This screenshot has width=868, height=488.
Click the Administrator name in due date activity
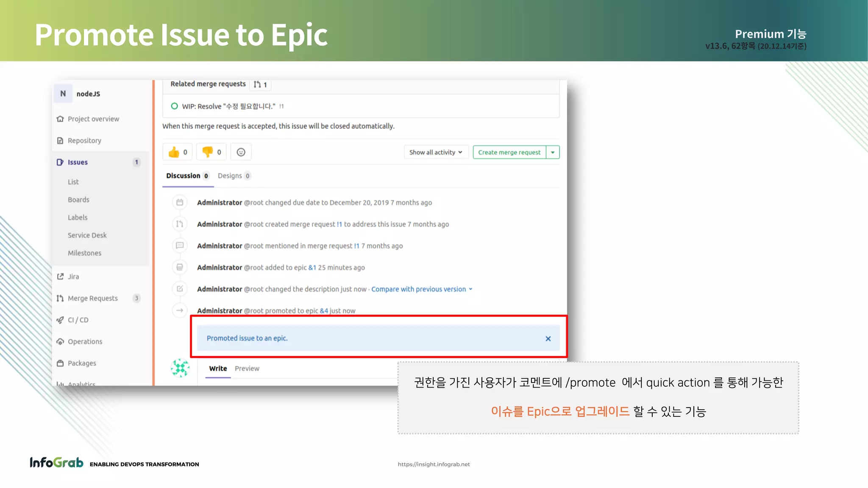click(x=219, y=202)
